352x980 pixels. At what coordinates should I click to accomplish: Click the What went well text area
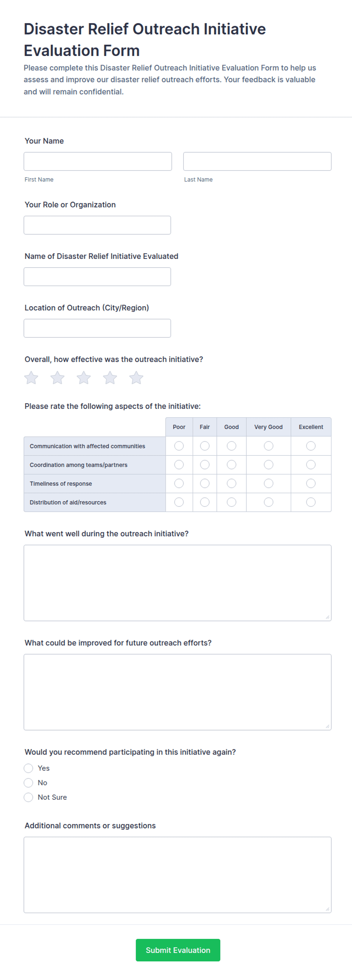click(178, 583)
